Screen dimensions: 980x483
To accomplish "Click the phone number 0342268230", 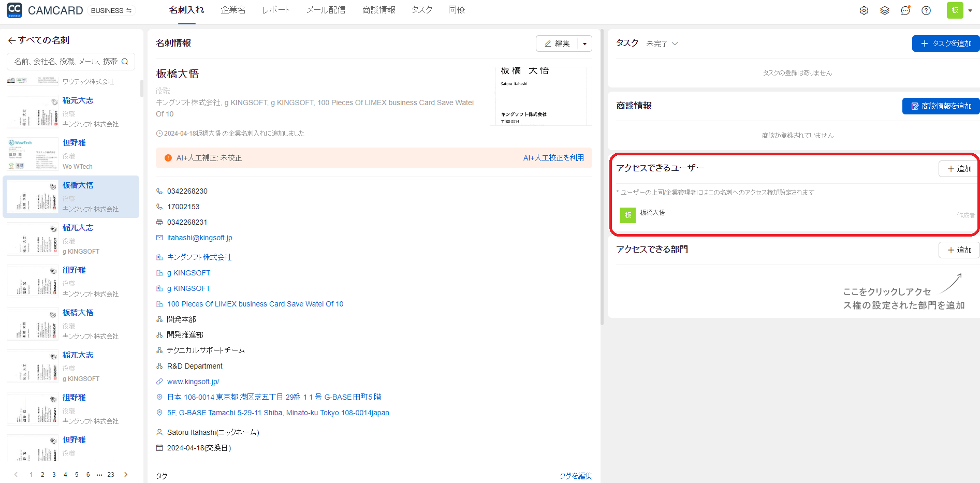I will tap(187, 191).
